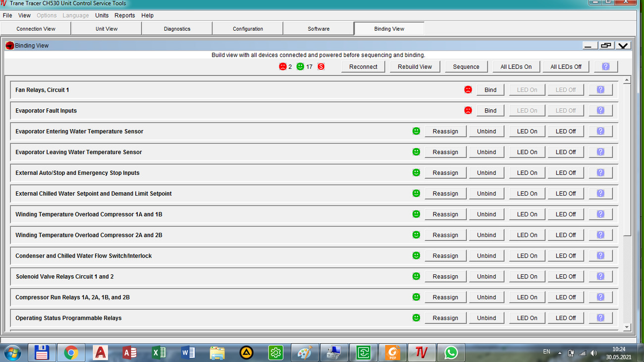
Task: Unbind Winding Temperature Overload Compressor 2A and 2B
Action: click(x=486, y=235)
